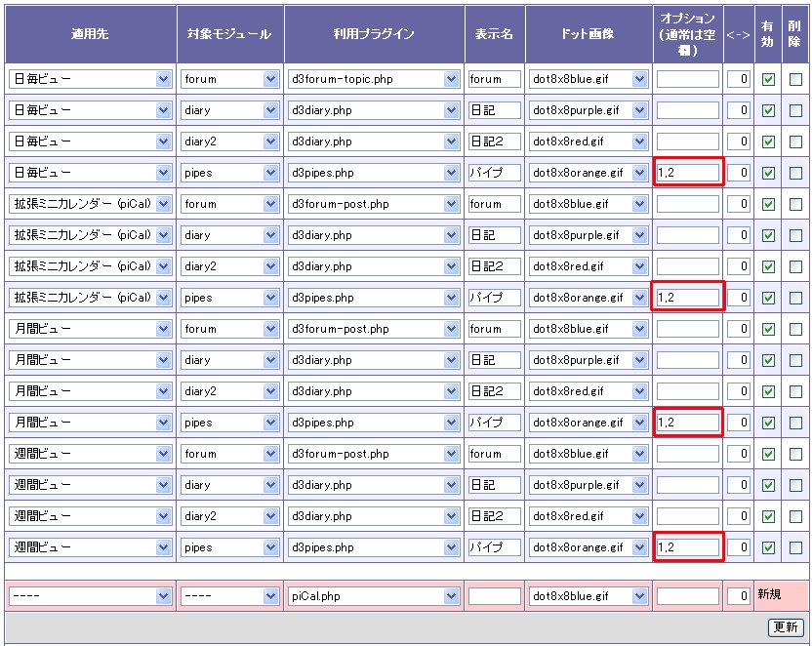
Task: Click the 1,2 option field in 日毎ビュー pipes row
Action: [x=687, y=173]
